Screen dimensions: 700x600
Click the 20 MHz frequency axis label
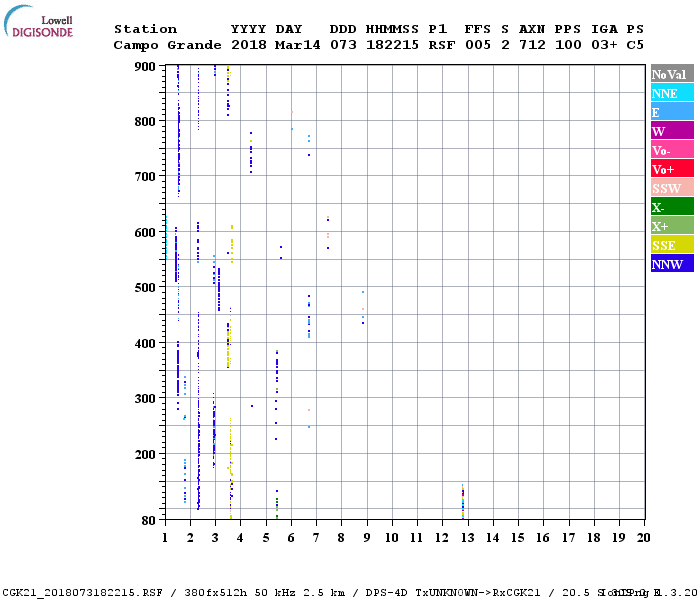[x=643, y=538]
